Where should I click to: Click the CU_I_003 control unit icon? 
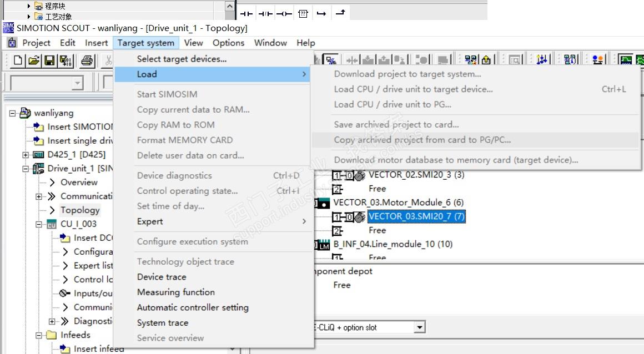click(x=51, y=224)
